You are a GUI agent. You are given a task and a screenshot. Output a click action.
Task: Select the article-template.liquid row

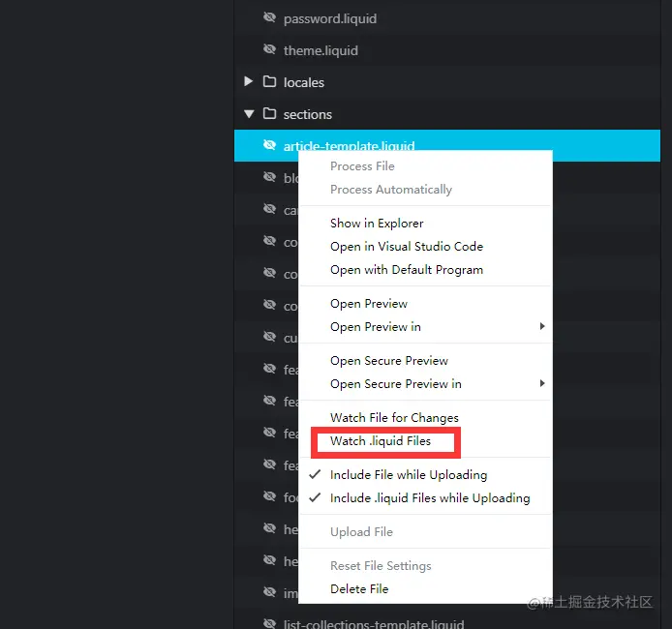[x=447, y=145]
